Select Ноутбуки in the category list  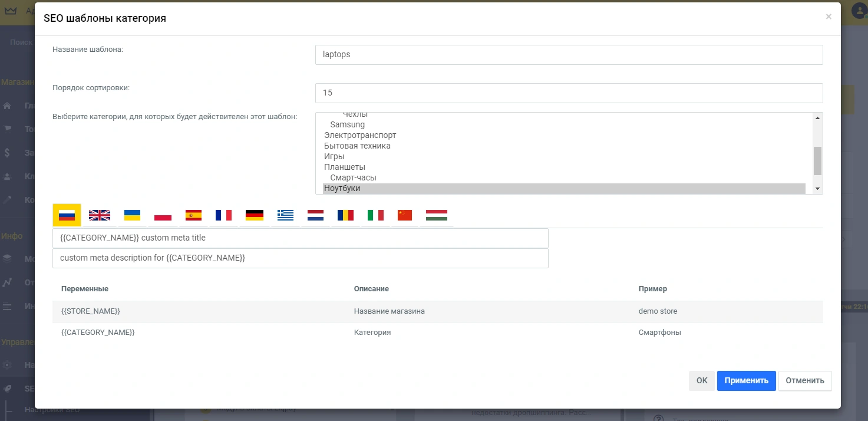(342, 189)
